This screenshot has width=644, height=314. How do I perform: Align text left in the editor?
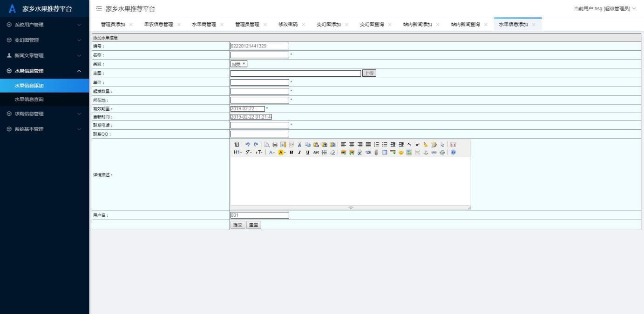pos(343,144)
